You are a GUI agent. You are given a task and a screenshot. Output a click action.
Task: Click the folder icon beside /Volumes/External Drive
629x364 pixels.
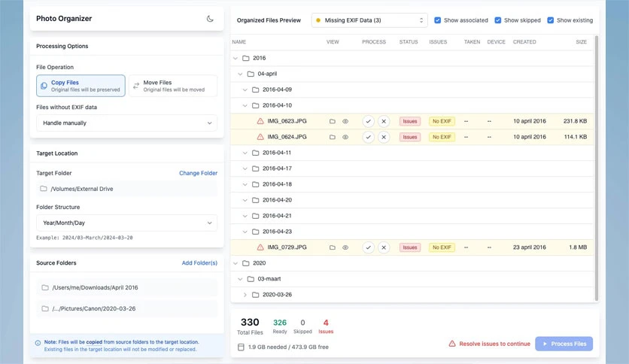click(44, 189)
